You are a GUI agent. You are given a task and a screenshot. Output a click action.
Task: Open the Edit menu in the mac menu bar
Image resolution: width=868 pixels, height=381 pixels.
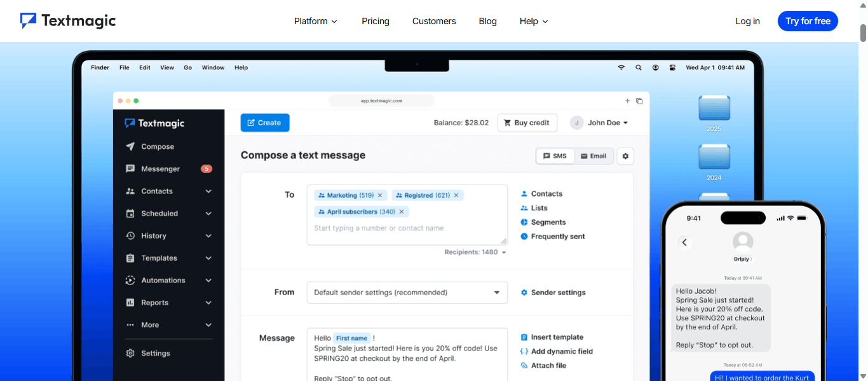[145, 67]
